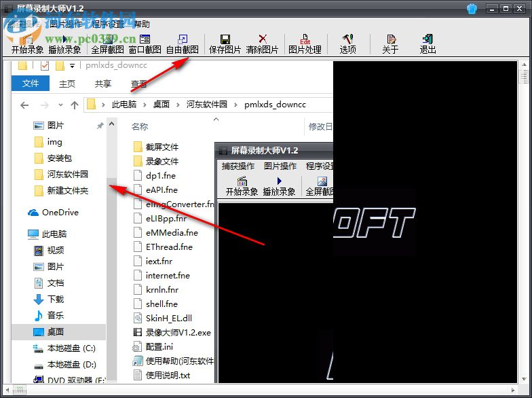Viewport: 532px width, 398px height.
Task: Open 选项 options settings
Action: tap(347, 45)
